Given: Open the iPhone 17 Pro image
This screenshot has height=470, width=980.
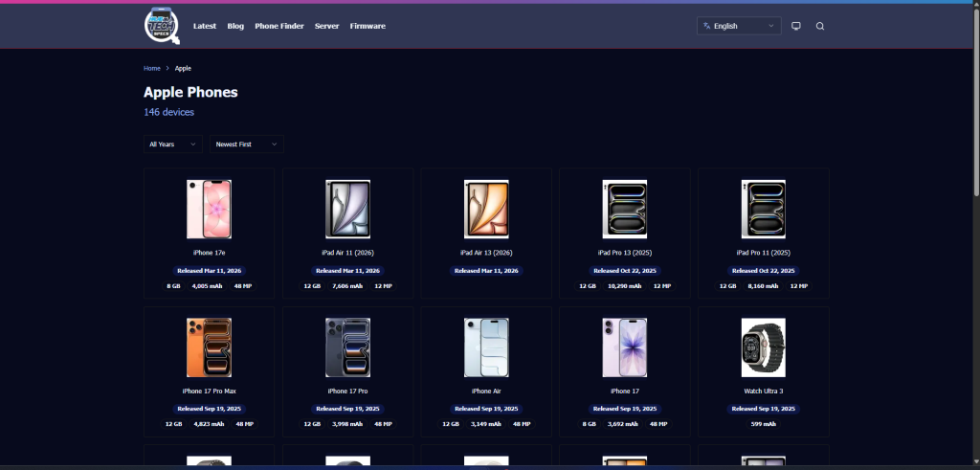Looking at the screenshot, I should 347,347.
